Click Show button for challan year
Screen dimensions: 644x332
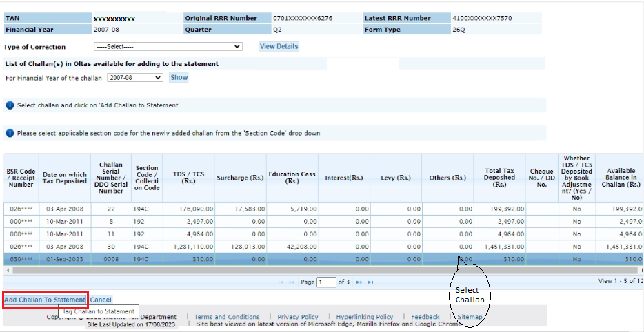click(179, 78)
